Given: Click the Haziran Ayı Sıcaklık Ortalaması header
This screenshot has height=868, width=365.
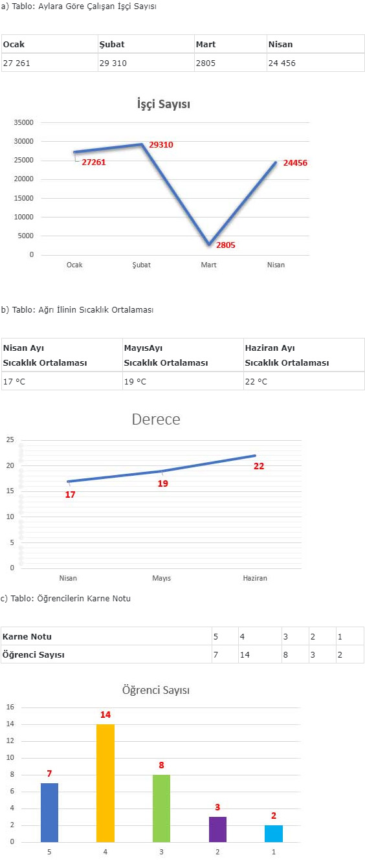Looking at the screenshot, I should (x=304, y=355).
